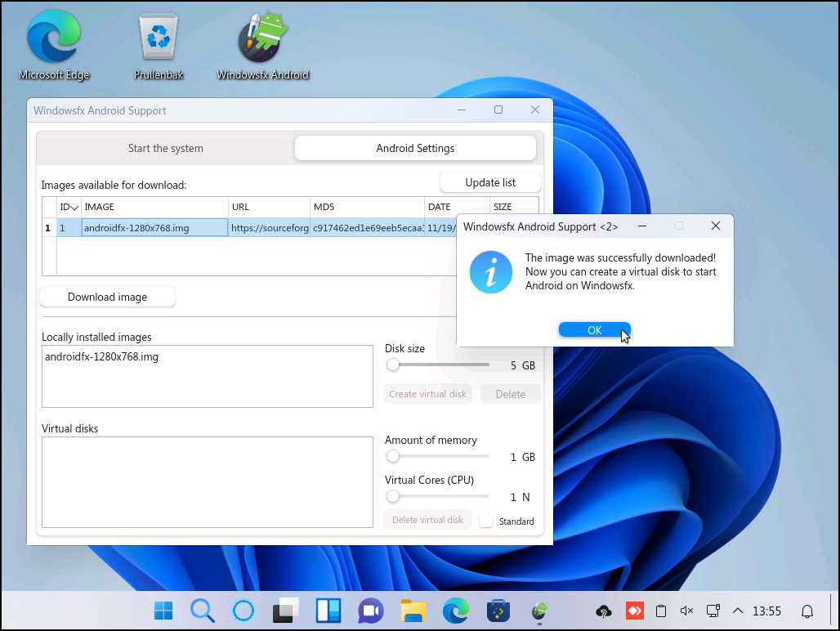This screenshot has height=631, width=840.
Task: Minimize the Windowsfx Android Support <2> dialog
Action: 641,226
